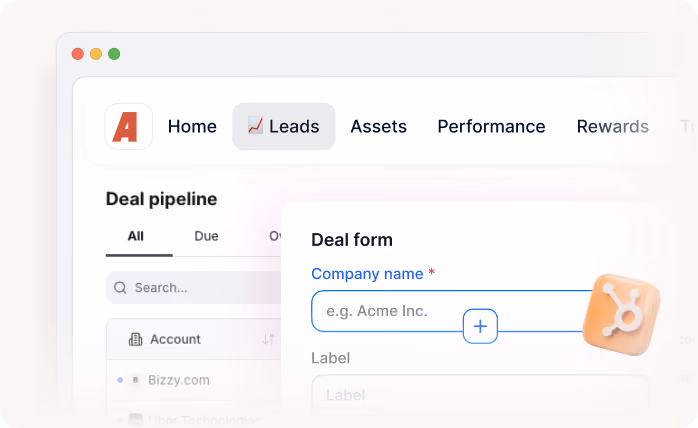Click the Deal form heading
Viewport: 698px width, 428px height.
coord(352,240)
